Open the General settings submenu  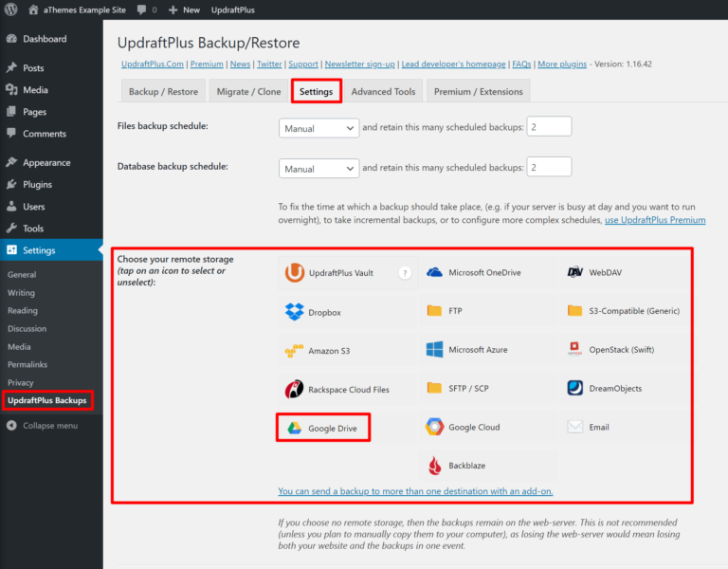click(x=22, y=274)
